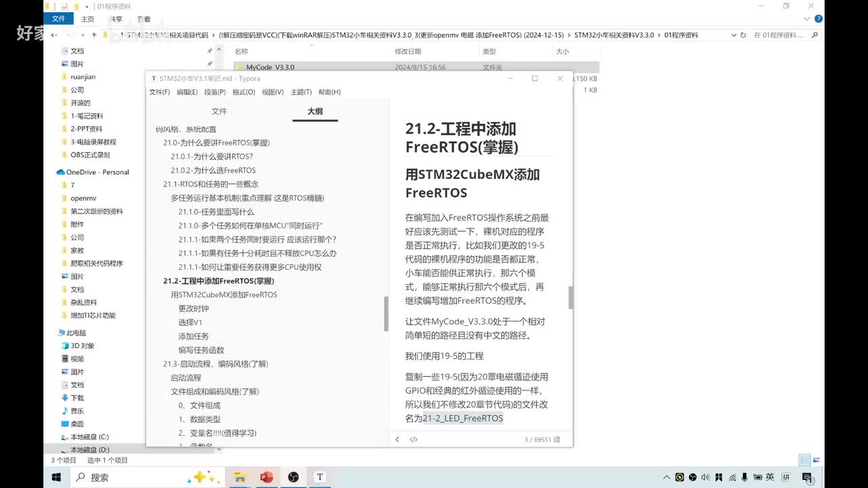Open the 主题(T) menu in Typora
The height and width of the screenshot is (488, 868).
[x=301, y=92]
